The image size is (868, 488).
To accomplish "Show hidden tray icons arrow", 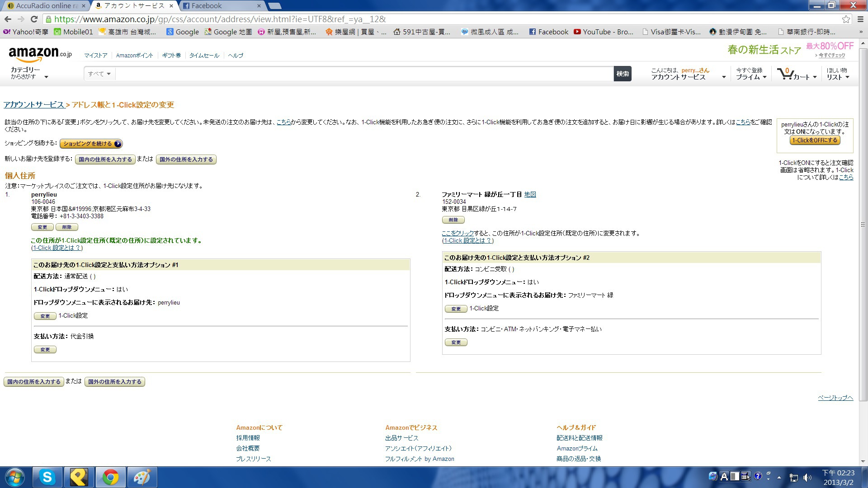I will (x=779, y=477).
